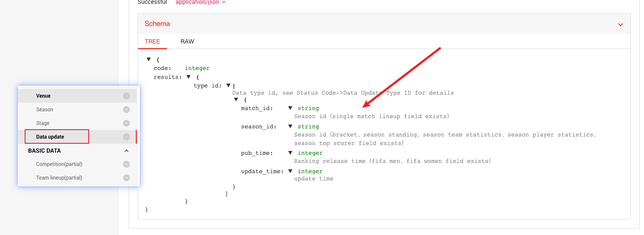
Task: Collapse the results node triangle
Action: tap(189, 77)
